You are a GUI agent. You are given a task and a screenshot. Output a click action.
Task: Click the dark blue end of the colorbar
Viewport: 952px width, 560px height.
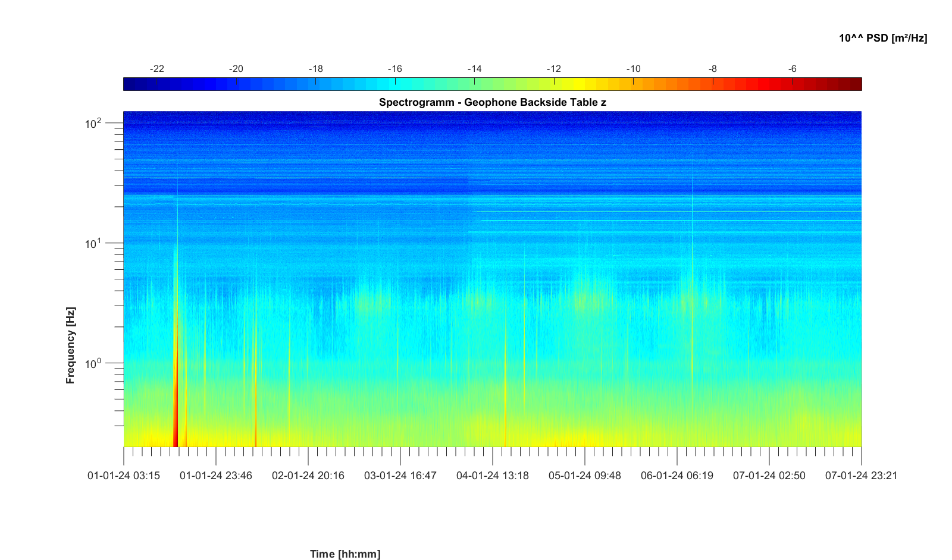pyautogui.click(x=130, y=84)
